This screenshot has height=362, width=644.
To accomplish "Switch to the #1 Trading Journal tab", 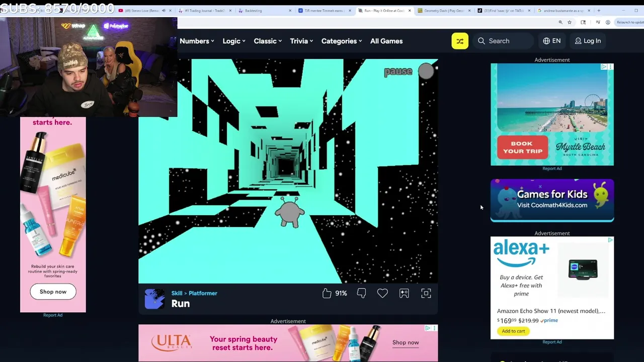I will 204,11.
